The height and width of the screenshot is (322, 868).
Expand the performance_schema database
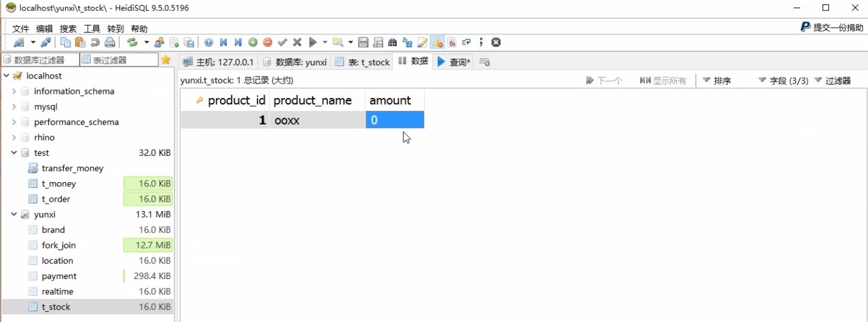pos(14,122)
